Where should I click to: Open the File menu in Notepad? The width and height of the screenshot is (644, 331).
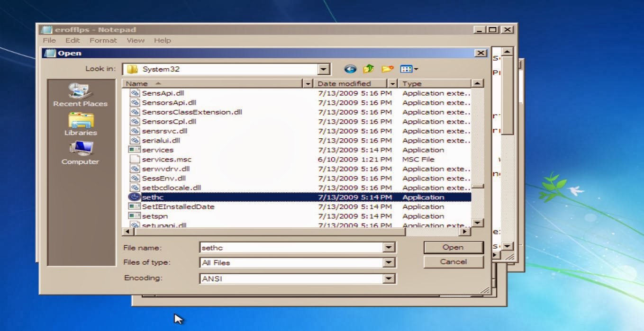49,40
